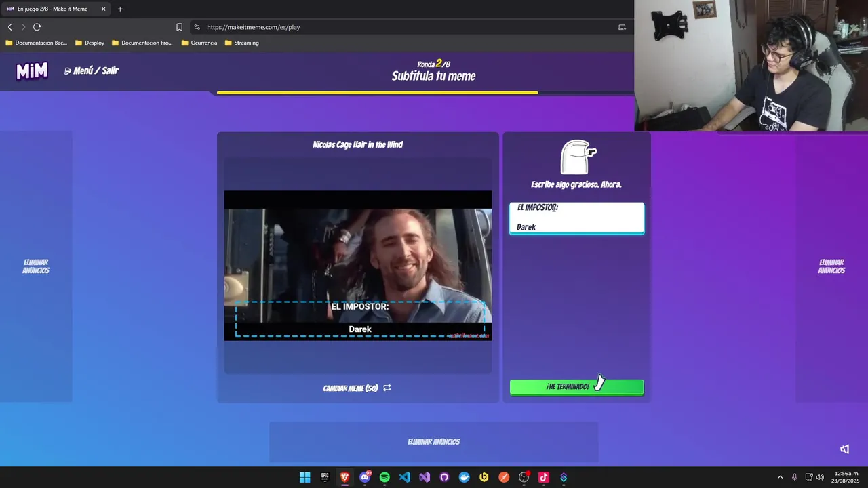The width and height of the screenshot is (868, 488).
Task: Open a new browser tab
Action: pyautogui.click(x=120, y=9)
